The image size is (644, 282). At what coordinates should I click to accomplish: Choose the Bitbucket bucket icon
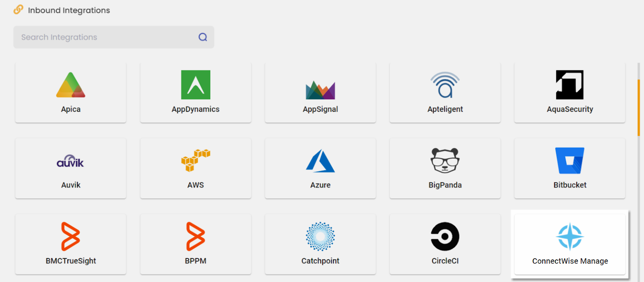(x=570, y=160)
